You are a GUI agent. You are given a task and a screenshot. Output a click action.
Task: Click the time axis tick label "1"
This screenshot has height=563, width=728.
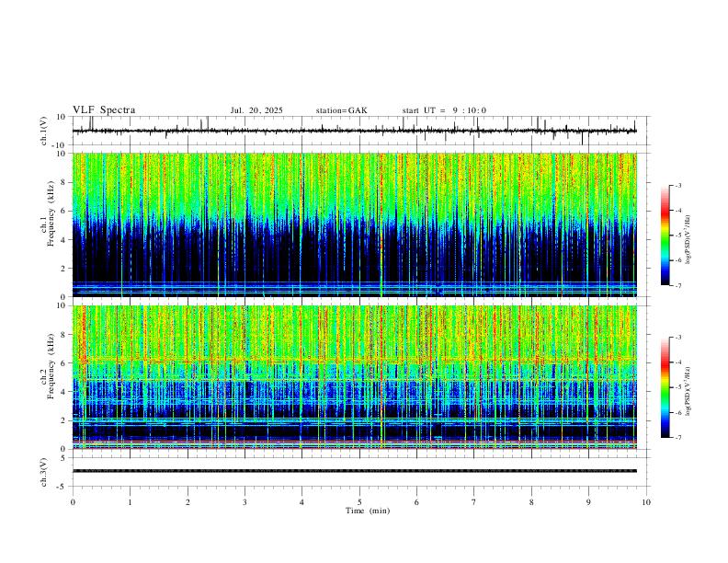pyautogui.click(x=130, y=502)
